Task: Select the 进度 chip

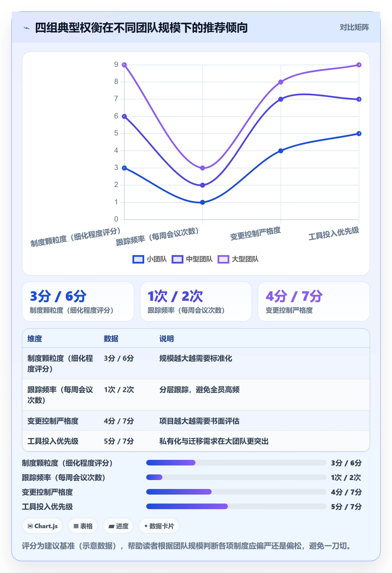Action: pyautogui.click(x=118, y=526)
